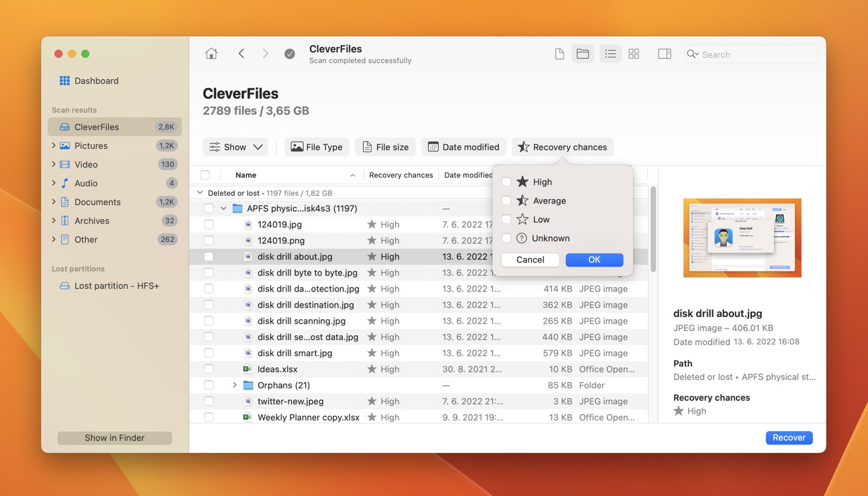Viewport: 868px width, 496px height.
Task: Click the Video film icon in sidebar
Action: click(x=64, y=164)
